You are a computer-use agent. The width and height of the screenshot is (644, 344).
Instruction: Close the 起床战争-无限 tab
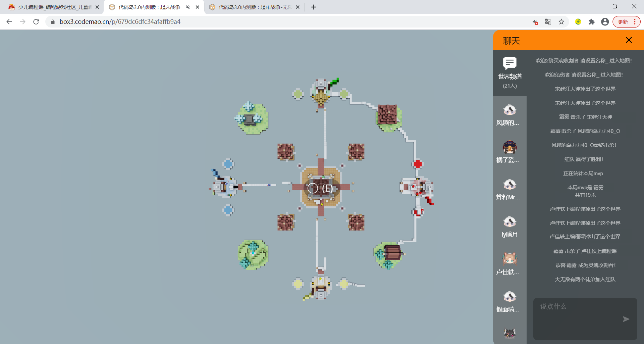[298, 7]
